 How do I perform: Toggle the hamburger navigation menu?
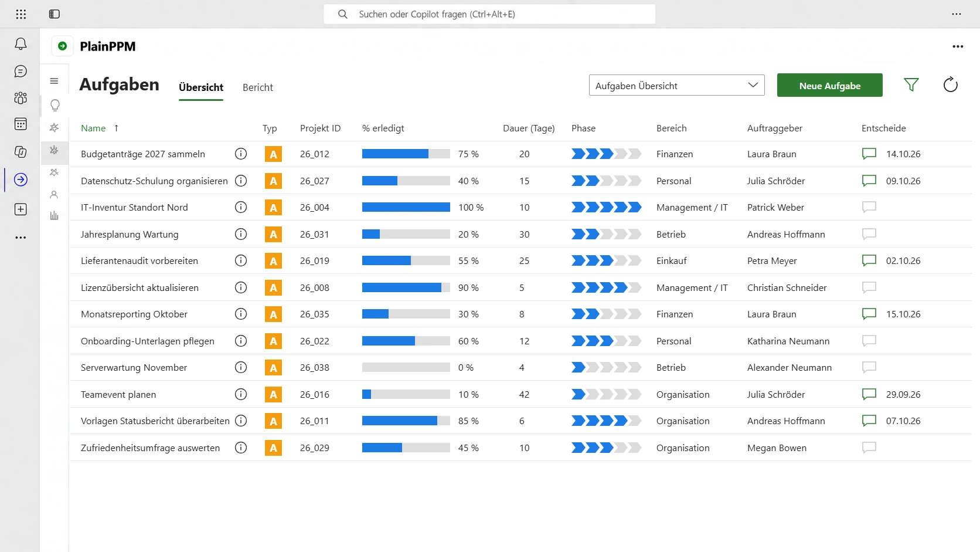55,81
